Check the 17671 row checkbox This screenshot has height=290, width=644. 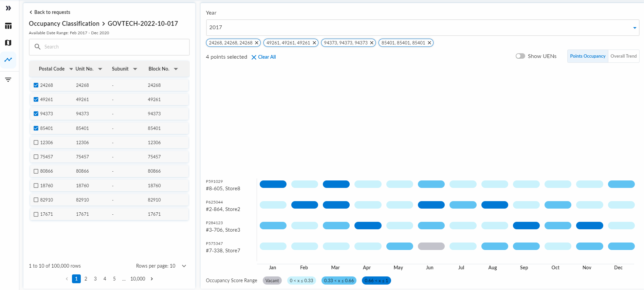(x=36, y=214)
